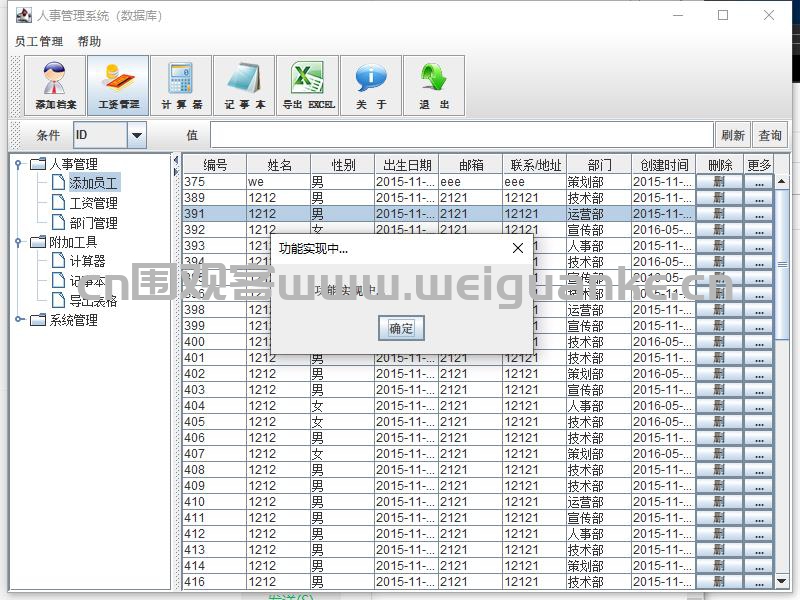Click into the 值 search input field
The width and height of the screenshot is (800, 600).
(x=461, y=135)
